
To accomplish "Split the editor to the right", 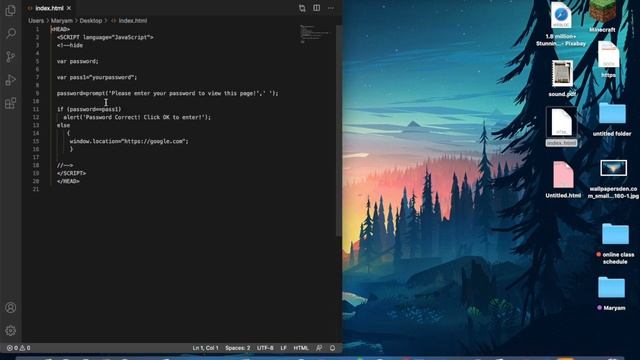I will point(316,8).
